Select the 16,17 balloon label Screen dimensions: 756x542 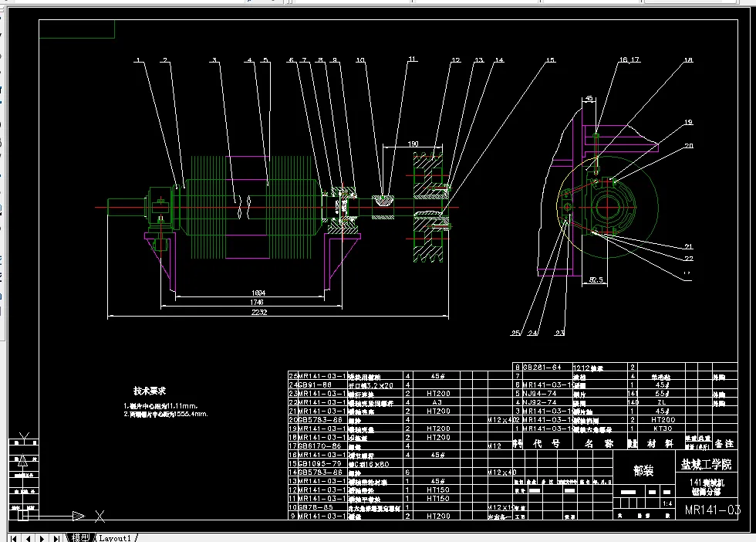tap(629, 60)
